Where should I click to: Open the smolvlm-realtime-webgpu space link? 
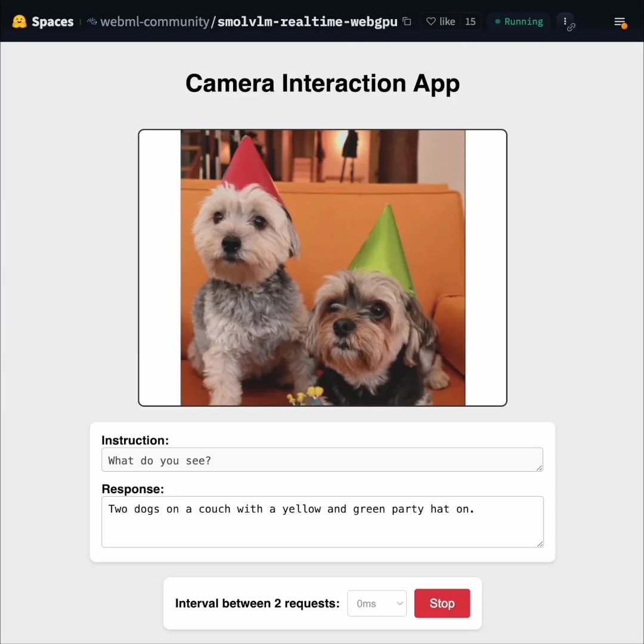(x=307, y=22)
